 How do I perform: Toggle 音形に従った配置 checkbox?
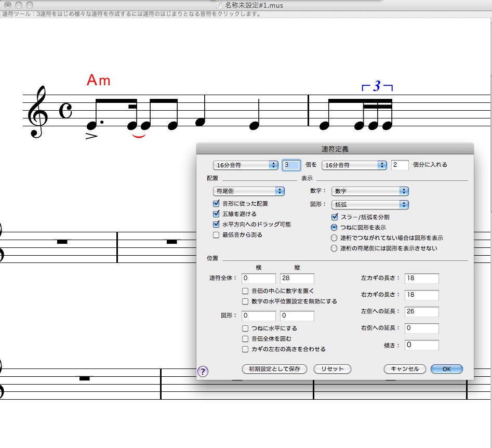216,203
